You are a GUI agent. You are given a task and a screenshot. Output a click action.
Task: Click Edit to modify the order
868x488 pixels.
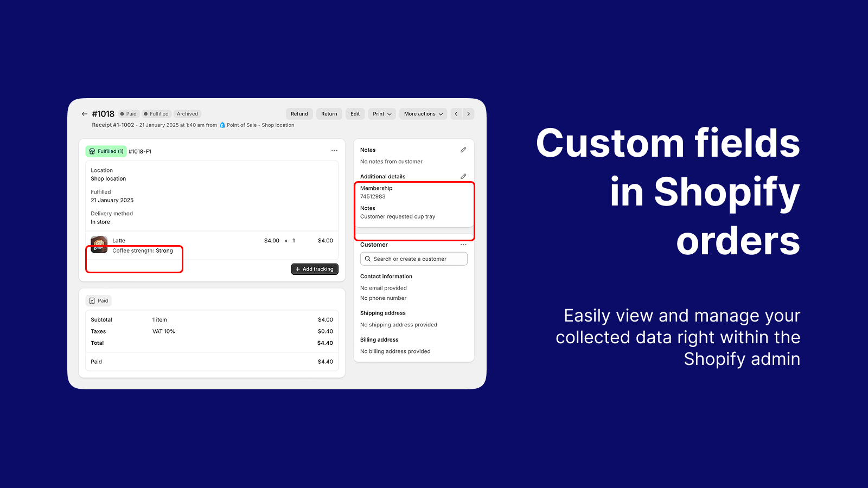point(355,114)
